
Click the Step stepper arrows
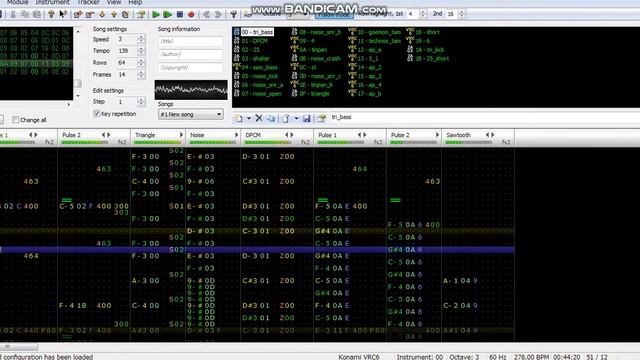pos(141,102)
